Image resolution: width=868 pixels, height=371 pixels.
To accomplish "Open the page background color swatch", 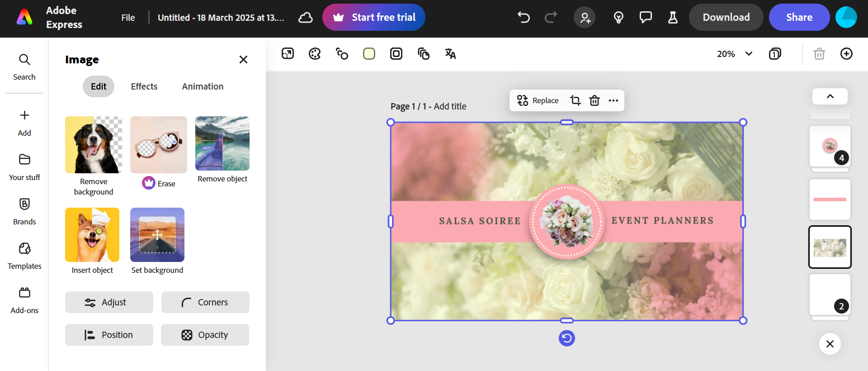I will 369,54.
